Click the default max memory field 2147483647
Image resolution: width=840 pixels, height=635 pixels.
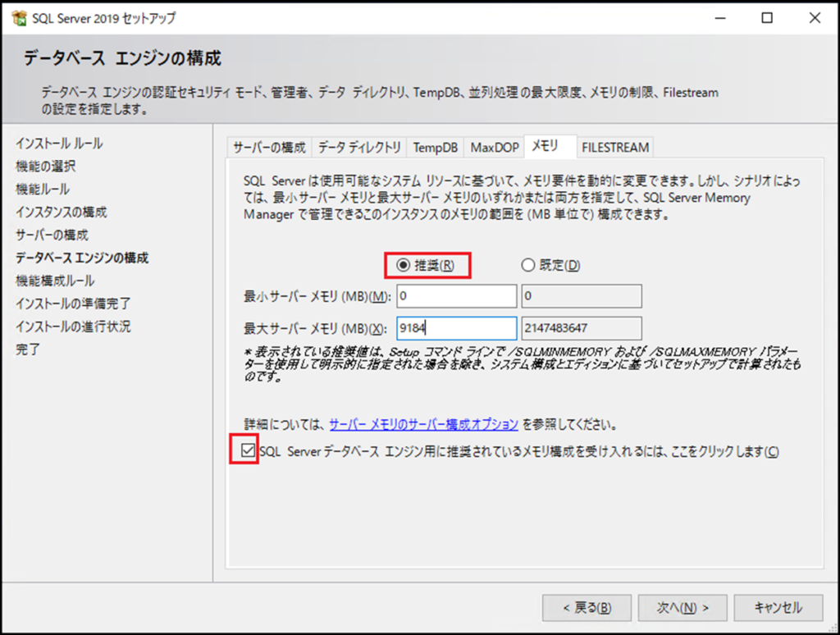582,328
